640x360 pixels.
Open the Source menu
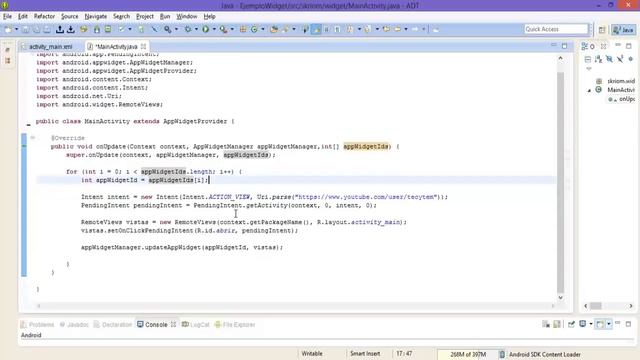[x=69, y=16]
